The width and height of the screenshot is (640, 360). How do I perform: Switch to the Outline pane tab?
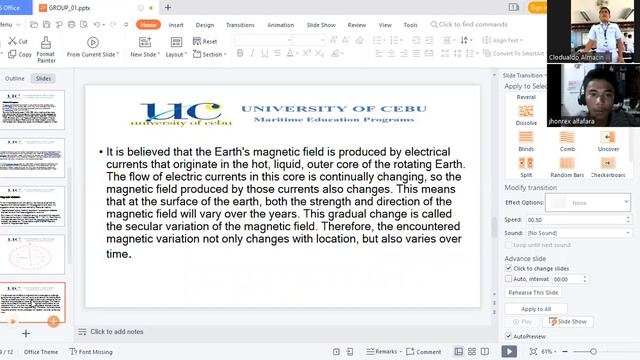tap(15, 78)
